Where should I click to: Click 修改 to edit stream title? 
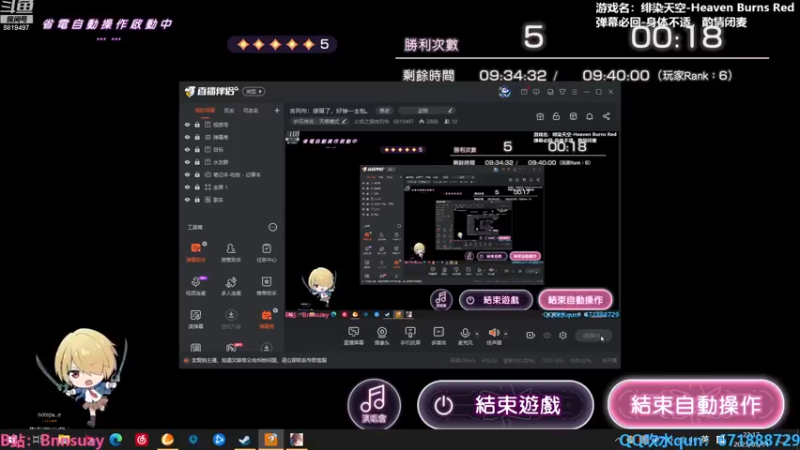(x=384, y=111)
